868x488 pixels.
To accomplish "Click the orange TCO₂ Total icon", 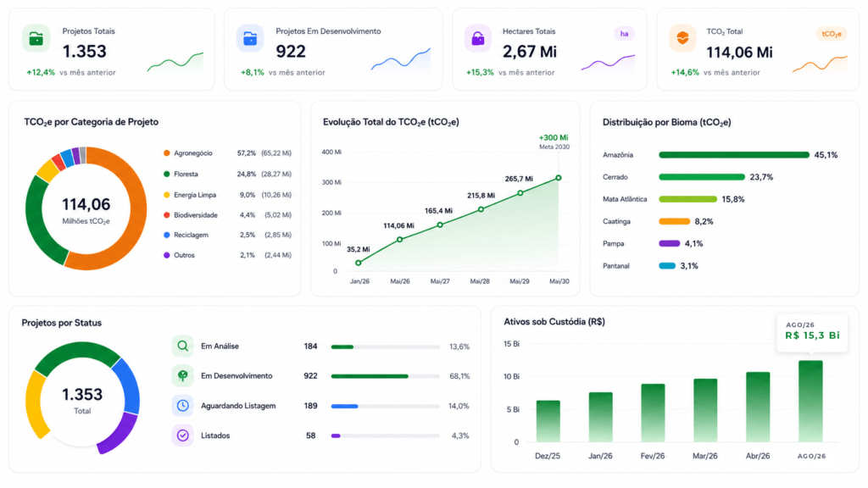I will 682,39.
